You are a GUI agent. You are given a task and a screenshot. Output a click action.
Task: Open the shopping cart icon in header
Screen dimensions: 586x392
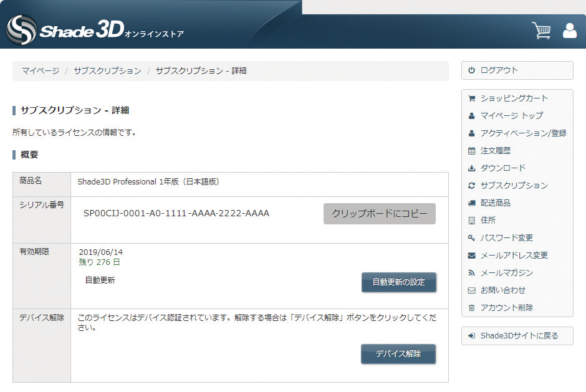[541, 31]
